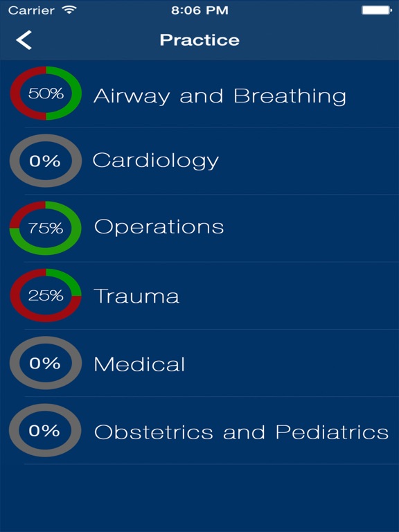Tap the Practice title in header
Image resolution: width=399 pixels, height=532 pixels.
[x=199, y=40]
